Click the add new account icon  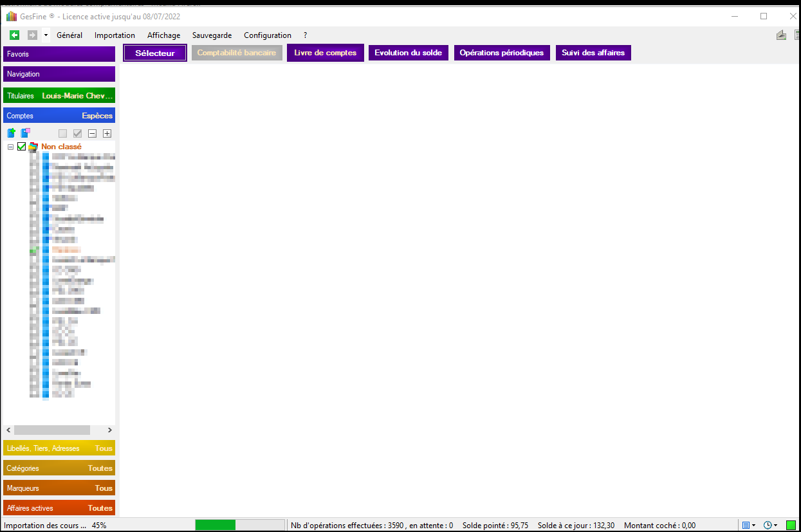point(11,133)
